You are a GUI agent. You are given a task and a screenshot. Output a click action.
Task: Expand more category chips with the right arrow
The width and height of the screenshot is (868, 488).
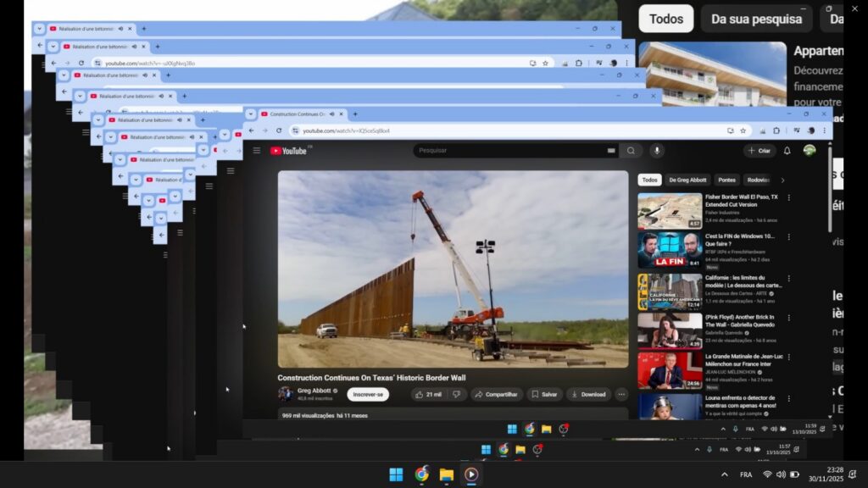point(782,180)
